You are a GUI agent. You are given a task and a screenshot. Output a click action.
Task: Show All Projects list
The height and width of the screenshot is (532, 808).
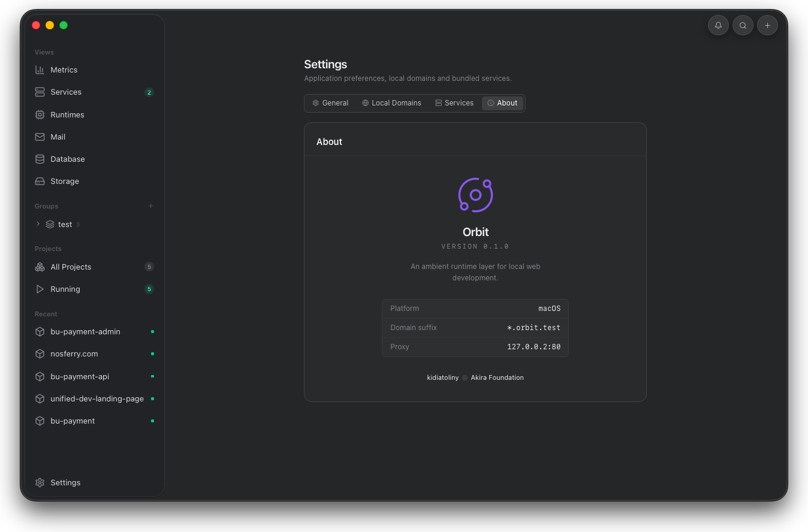click(x=94, y=267)
